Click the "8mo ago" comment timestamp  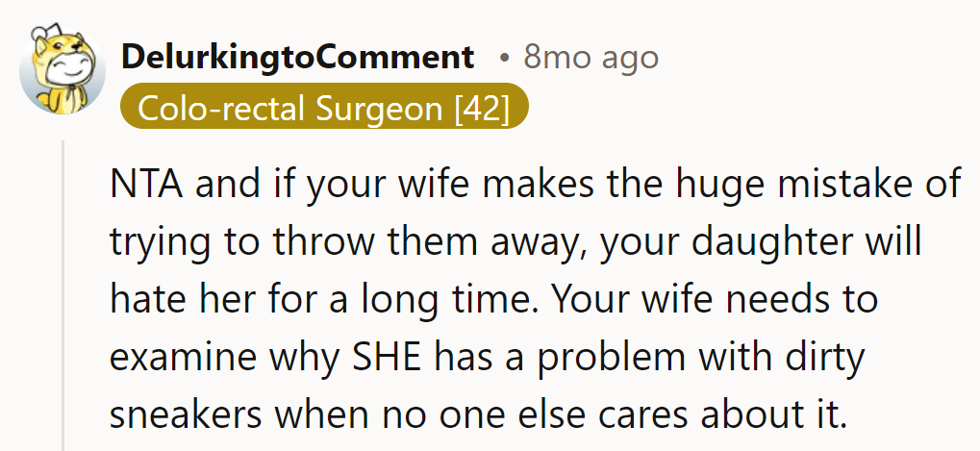591,58
